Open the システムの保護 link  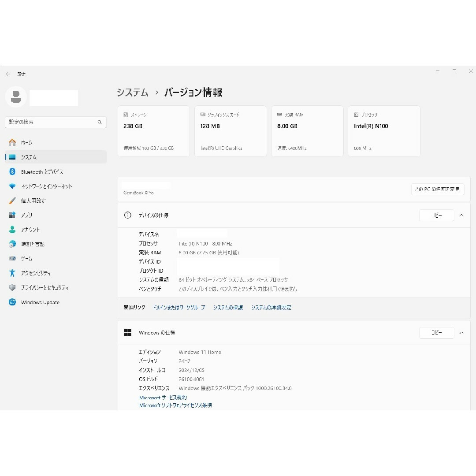pyautogui.click(x=228, y=308)
